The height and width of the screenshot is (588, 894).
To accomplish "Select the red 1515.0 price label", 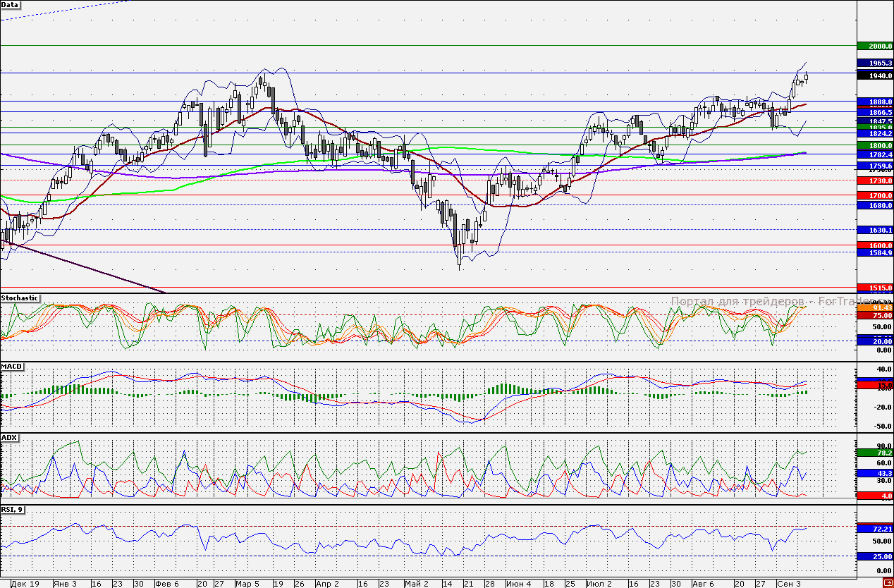I will point(875,288).
